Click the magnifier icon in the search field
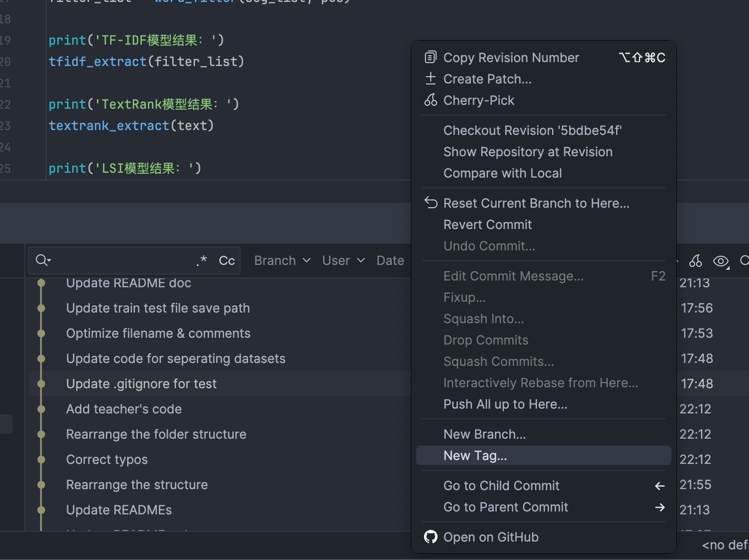The width and height of the screenshot is (749, 560). tap(41, 260)
